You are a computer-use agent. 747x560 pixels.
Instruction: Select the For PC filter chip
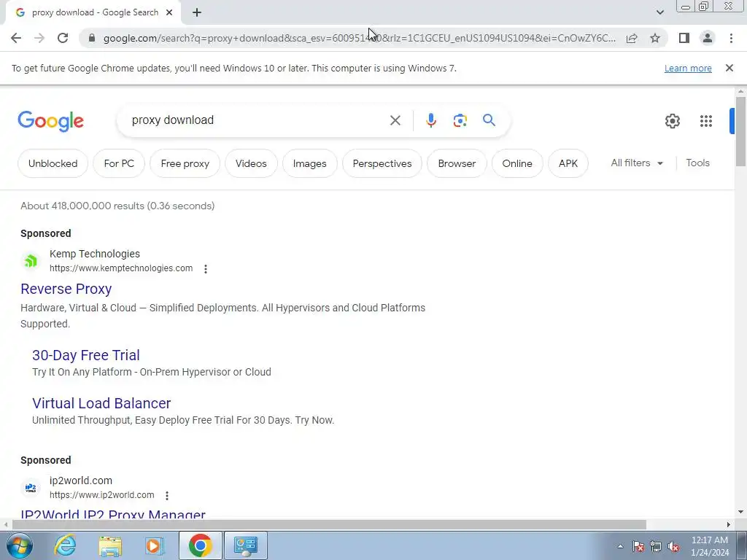(x=119, y=163)
